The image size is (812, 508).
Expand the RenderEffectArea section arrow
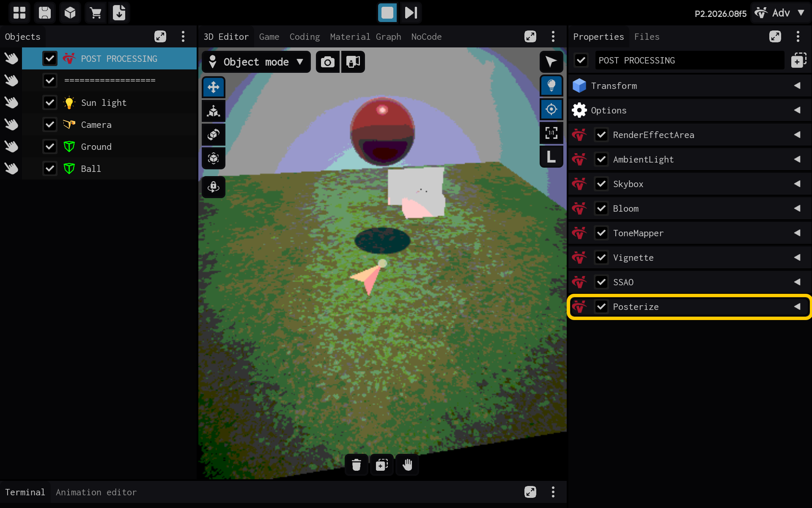[797, 135]
